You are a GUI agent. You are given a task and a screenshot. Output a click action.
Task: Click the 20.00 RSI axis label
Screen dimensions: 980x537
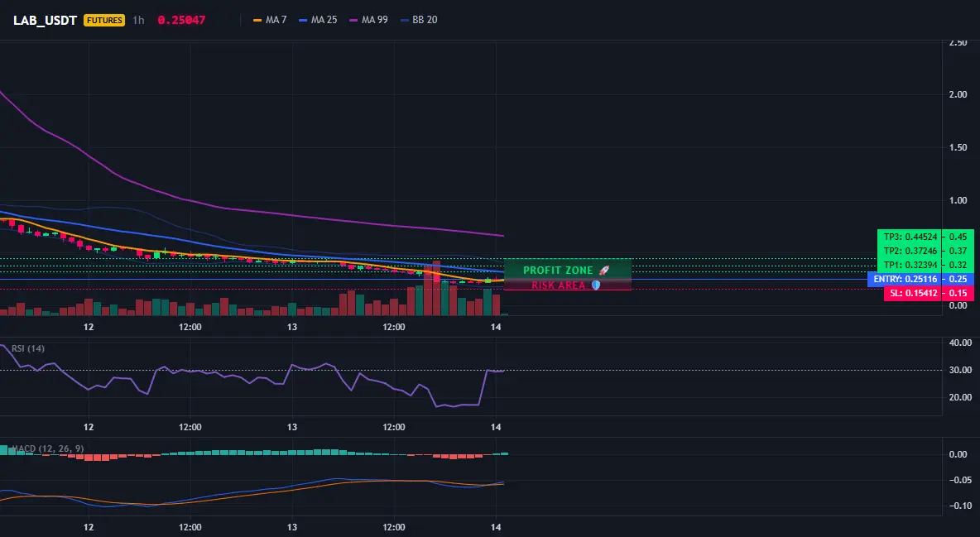[x=960, y=397]
